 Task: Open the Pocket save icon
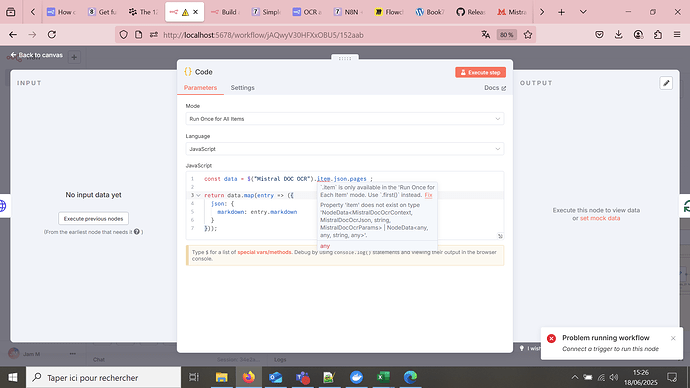coord(599,35)
